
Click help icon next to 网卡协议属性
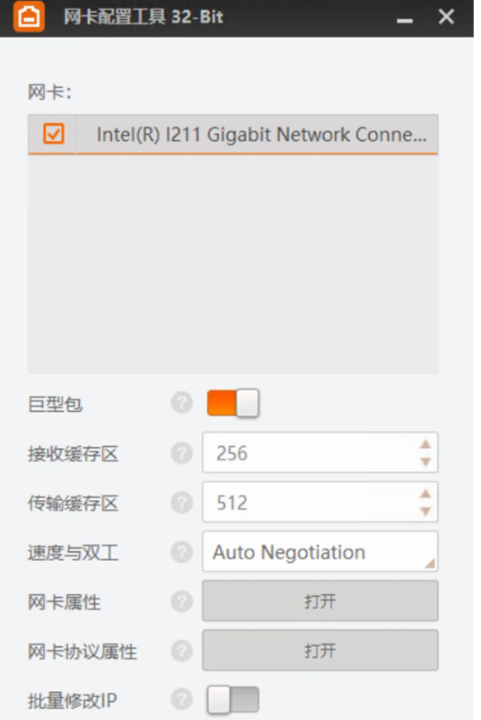click(x=182, y=651)
